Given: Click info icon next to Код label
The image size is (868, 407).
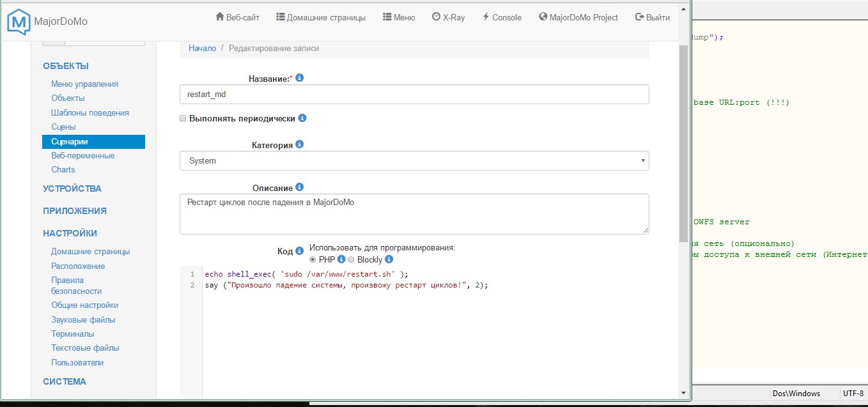Looking at the screenshot, I should (x=299, y=251).
